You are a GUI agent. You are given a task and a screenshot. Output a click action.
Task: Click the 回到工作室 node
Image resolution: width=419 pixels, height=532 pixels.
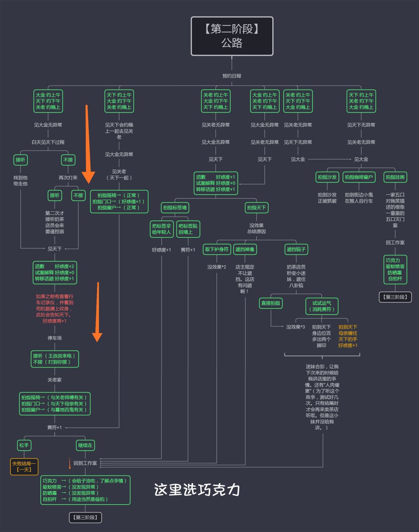[x=85, y=463]
